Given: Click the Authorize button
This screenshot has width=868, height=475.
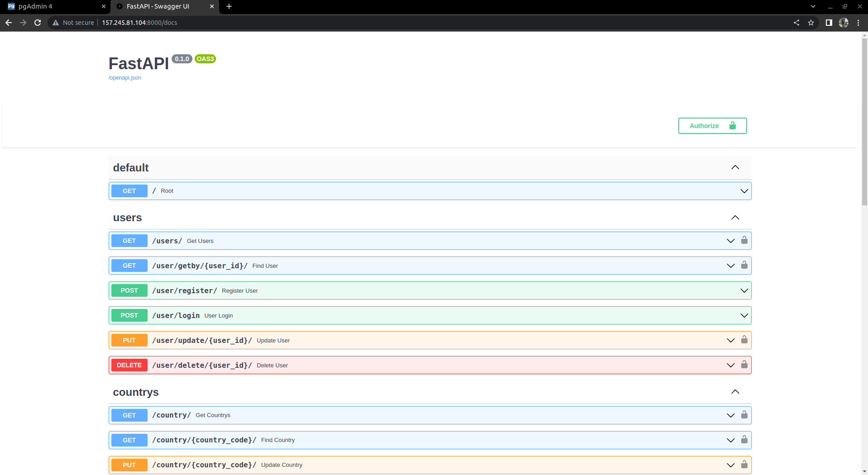Looking at the screenshot, I should tap(712, 126).
